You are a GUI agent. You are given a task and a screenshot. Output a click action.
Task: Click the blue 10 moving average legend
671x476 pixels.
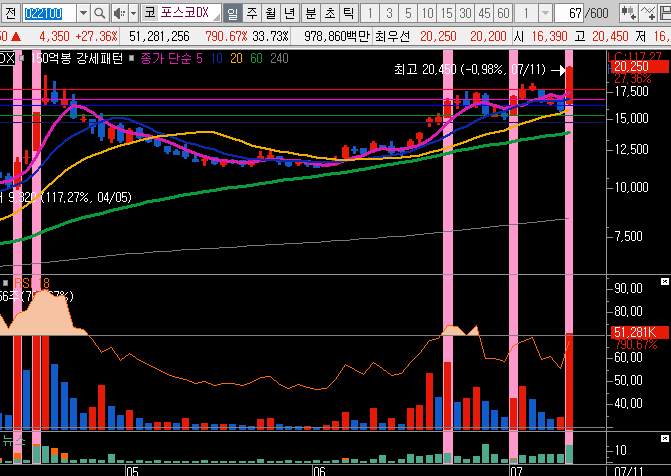(x=217, y=58)
